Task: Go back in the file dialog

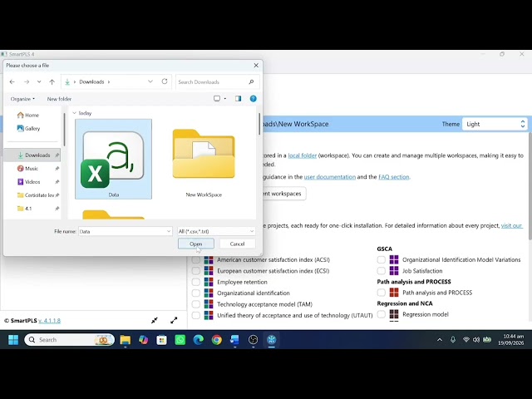Action: tap(12, 81)
